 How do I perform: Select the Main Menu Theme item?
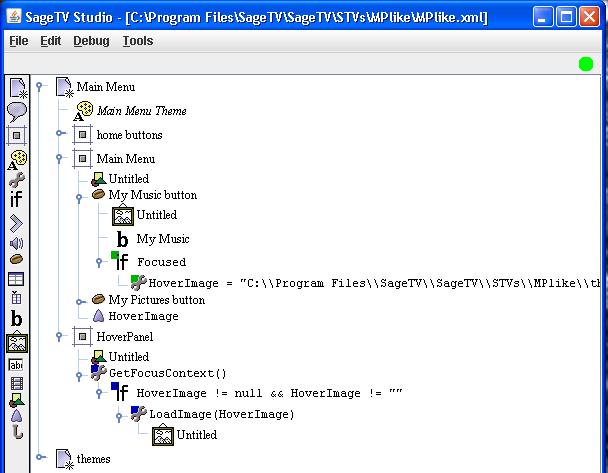pos(141,111)
